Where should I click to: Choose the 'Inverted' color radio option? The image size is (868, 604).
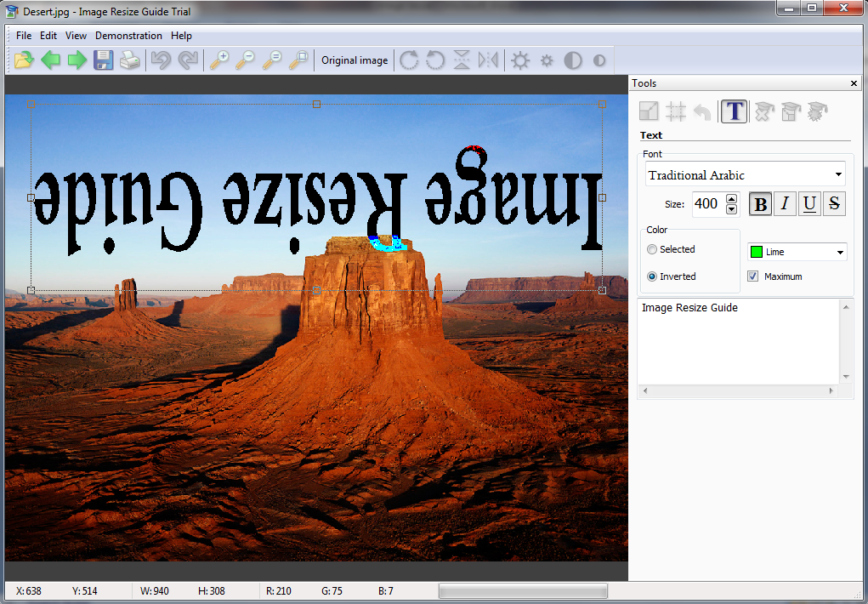coord(652,276)
